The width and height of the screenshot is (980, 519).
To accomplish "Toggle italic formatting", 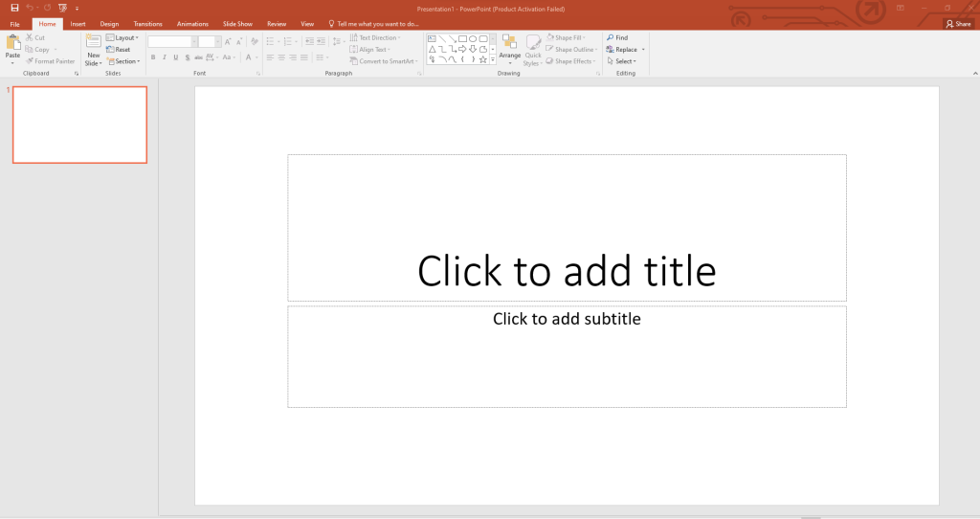I will (164, 57).
